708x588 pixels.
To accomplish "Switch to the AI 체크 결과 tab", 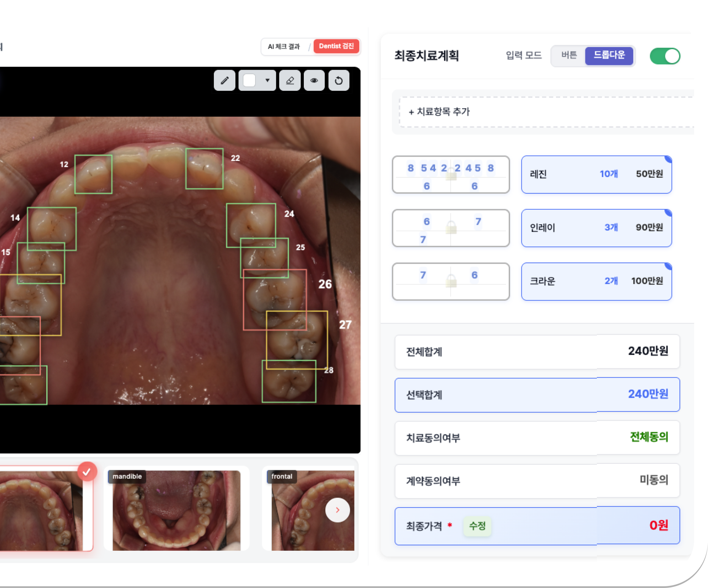I will (284, 47).
